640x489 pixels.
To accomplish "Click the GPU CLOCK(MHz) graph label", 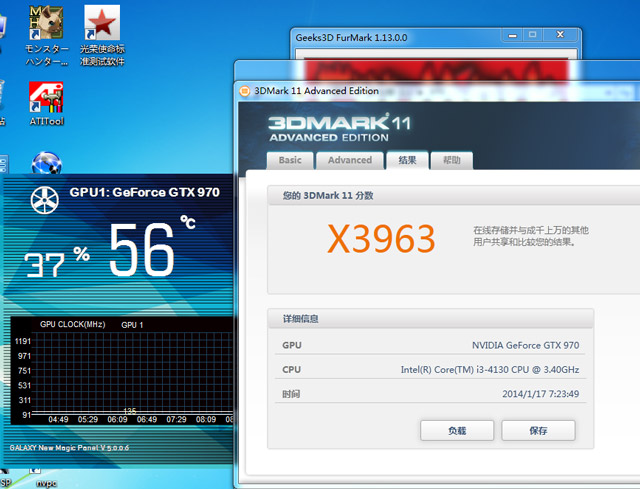I will (73, 325).
